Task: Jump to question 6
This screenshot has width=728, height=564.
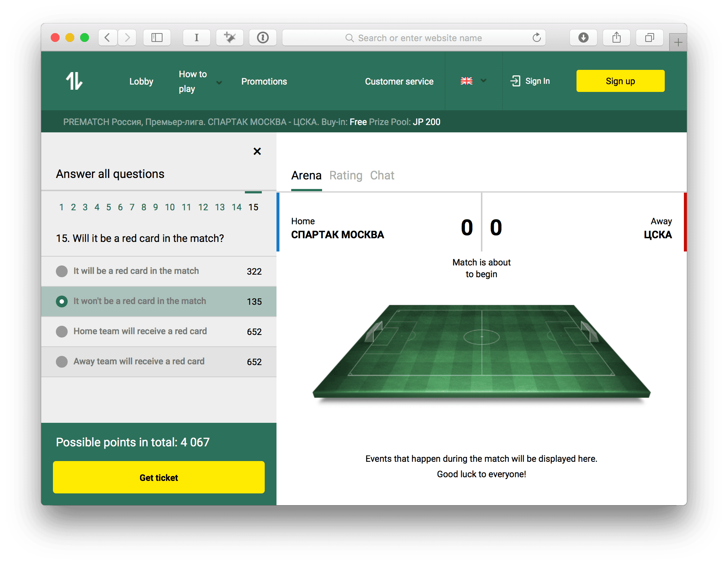Action: click(x=120, y=207)
